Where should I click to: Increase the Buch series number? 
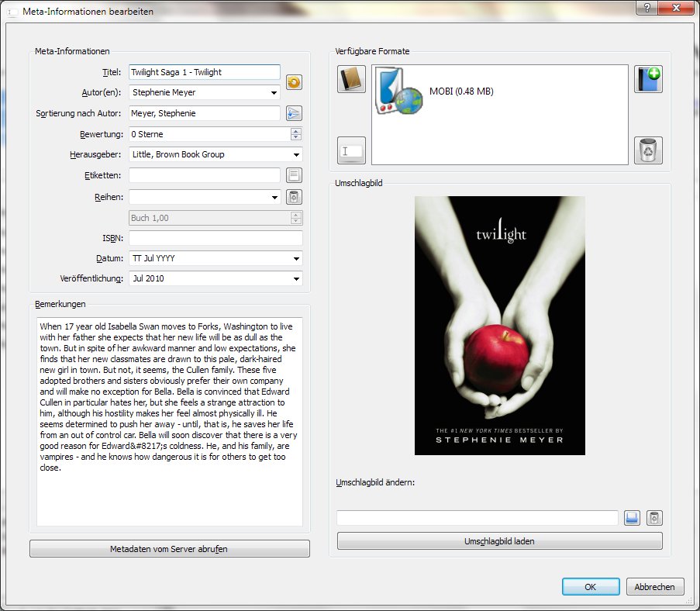pyautogui.click(x=296, y=215)
